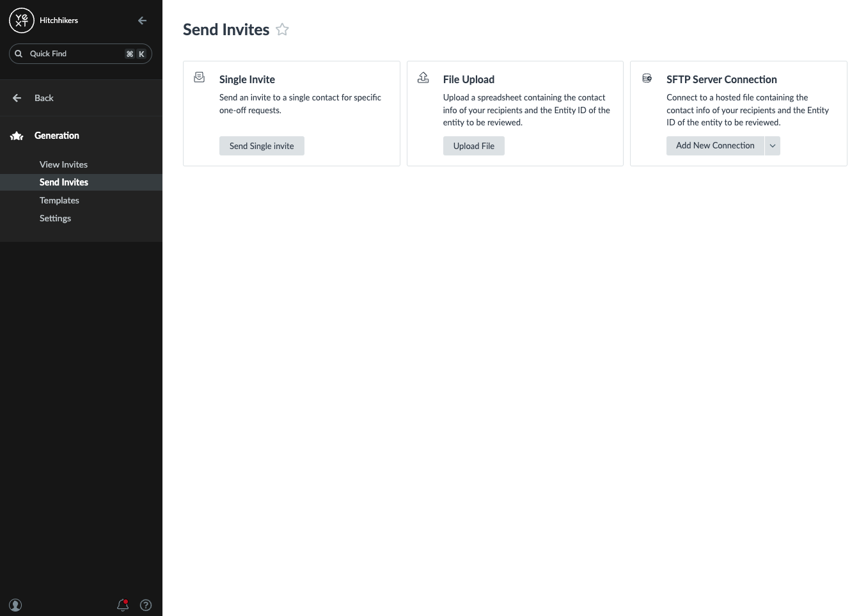Click the Single Invite heading
The height and width of the screenshot is (616, 859).
click(247, 79)
